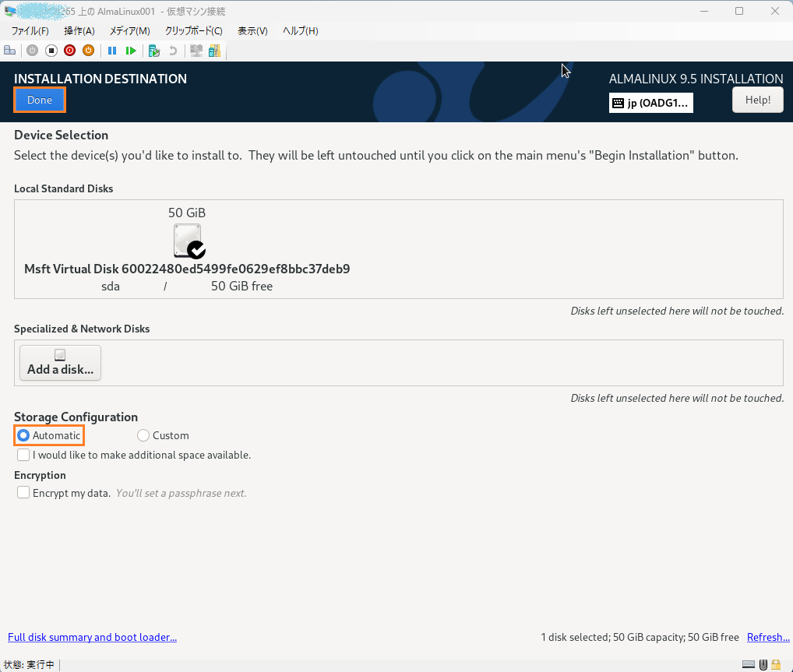Click the keyboard status icon in the status bar
Viewport: 793px width, 672px height.
point(749,664)
